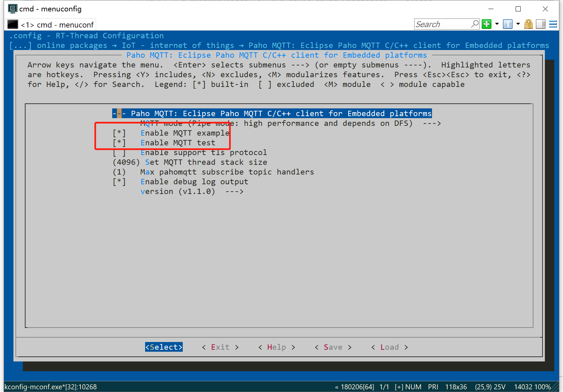Click the page icon right of the padlock
The image size is (563, 392).
coord(540,24)
